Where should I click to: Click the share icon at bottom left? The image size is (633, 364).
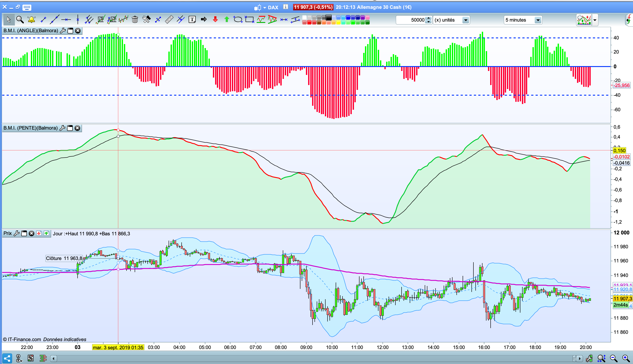pos(7,358)
